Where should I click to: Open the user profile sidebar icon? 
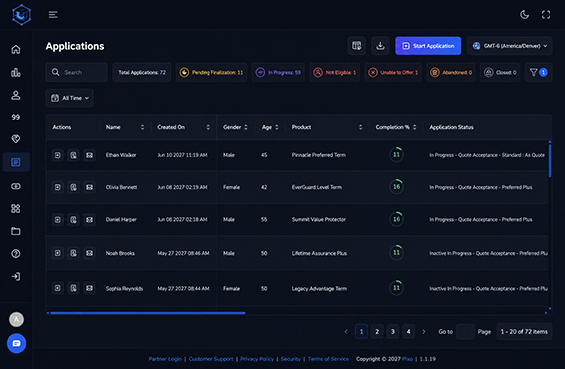15,95
